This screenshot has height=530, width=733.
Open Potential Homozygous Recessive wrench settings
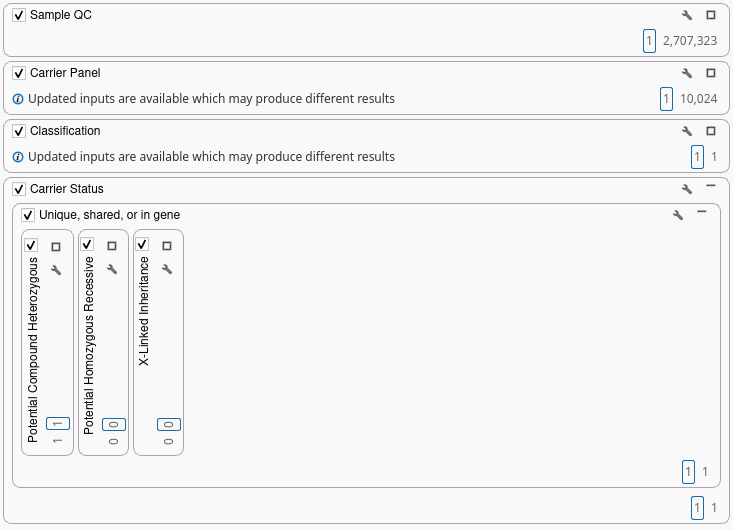pos(111,270)
